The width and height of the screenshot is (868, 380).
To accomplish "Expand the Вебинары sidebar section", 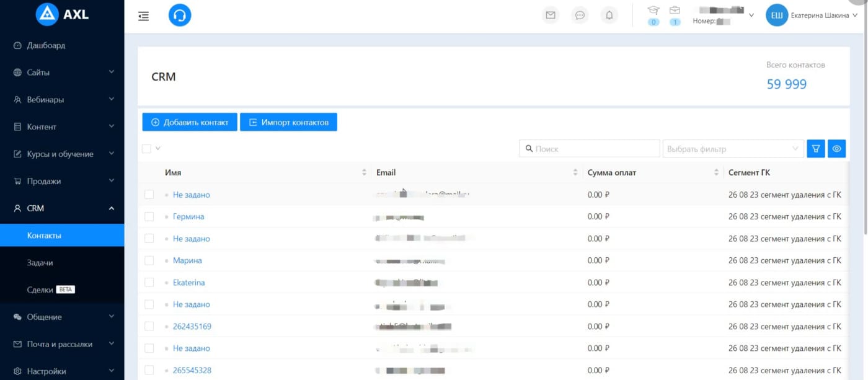I will click(x=62, y=99).
